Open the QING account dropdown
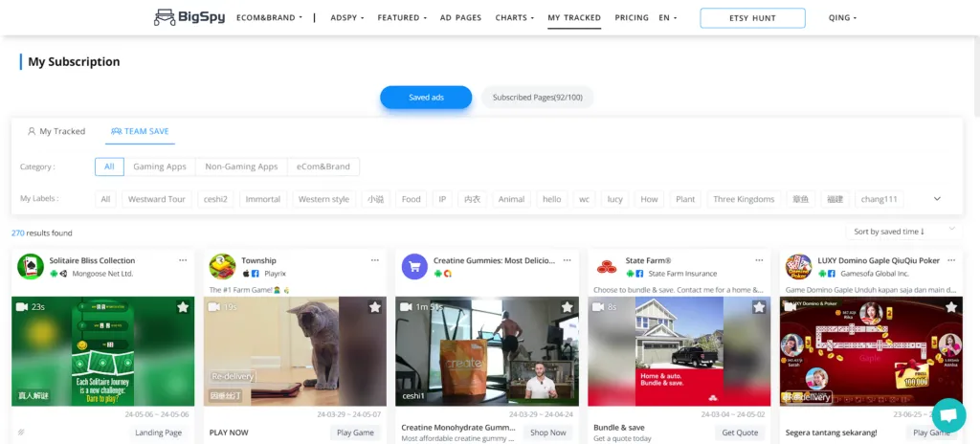980x444 pixels. [x=842, y=17]
